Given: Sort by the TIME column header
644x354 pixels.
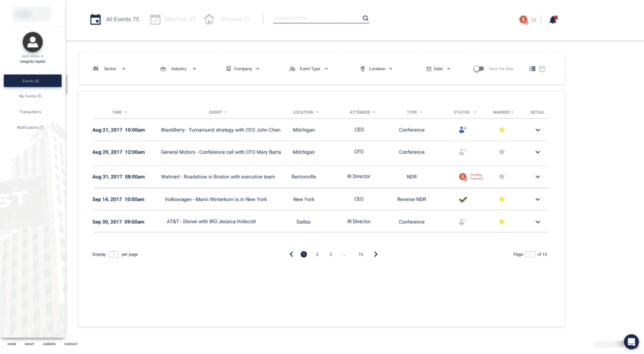Looking at the screenshot, I should click(119, 112).
